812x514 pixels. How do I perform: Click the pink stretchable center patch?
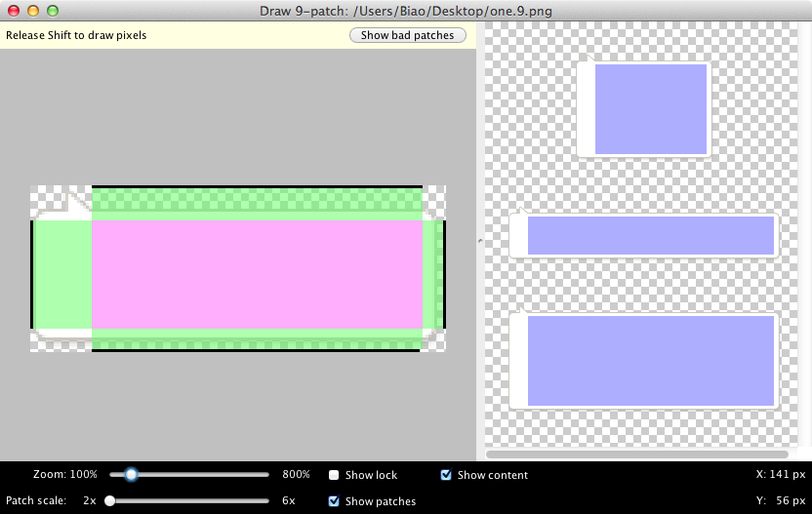tap(257, 274)
